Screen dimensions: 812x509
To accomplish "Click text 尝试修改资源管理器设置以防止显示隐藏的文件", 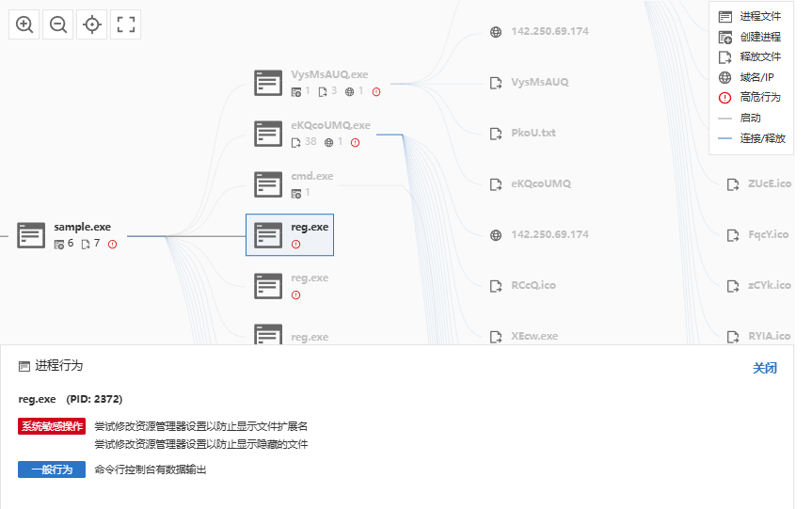I will coord(201,444).
